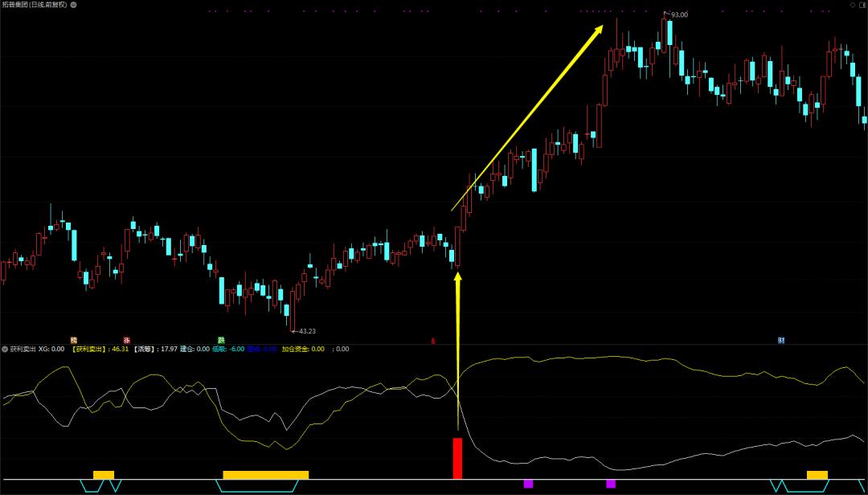Click the small red marker on the date axis
The image size is (868, 495).
pyautogui.click(x=433, y=341)
